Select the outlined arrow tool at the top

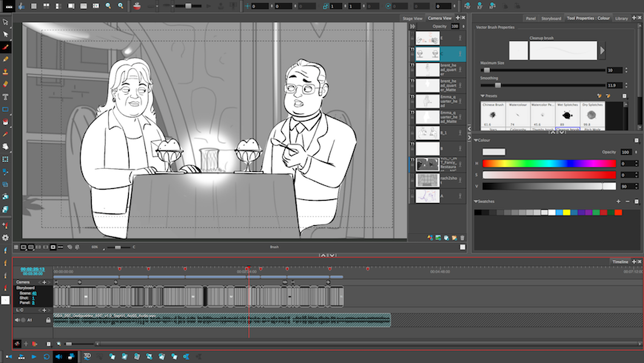click(x=5, y=21)
